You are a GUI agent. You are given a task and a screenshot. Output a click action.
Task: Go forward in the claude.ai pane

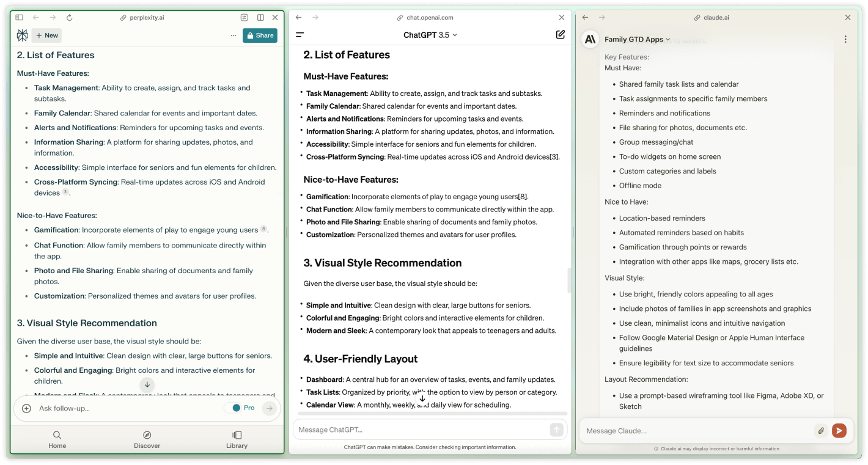click(602, 18)
